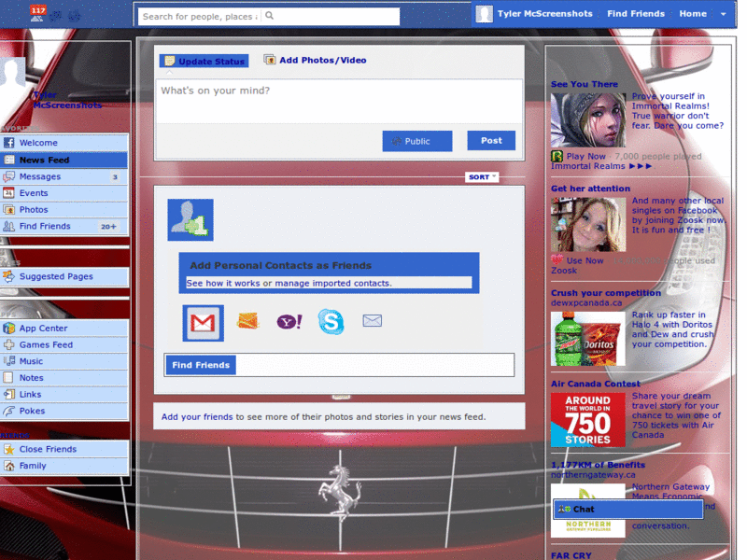Open the Public audience selector
Screen dimensions: 747x560
(416, 141)
